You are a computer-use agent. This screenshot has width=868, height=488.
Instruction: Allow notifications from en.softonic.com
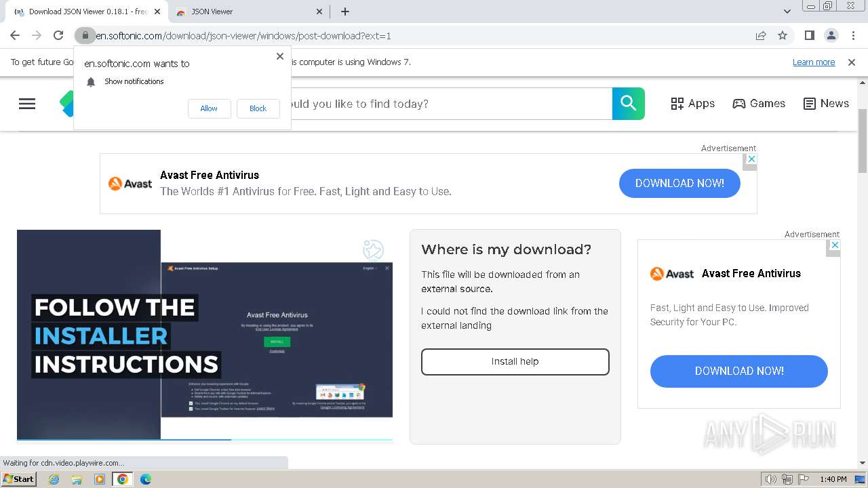(x=209, y=108)
